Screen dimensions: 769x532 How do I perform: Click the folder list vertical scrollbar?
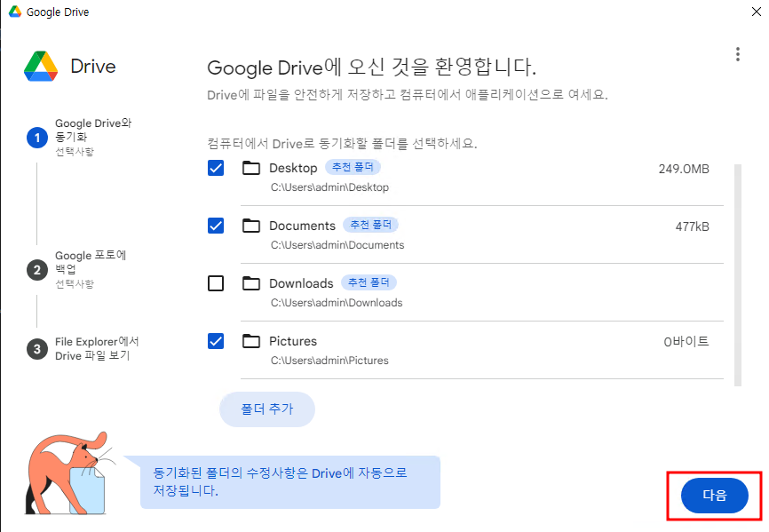[x=737, y=274]
